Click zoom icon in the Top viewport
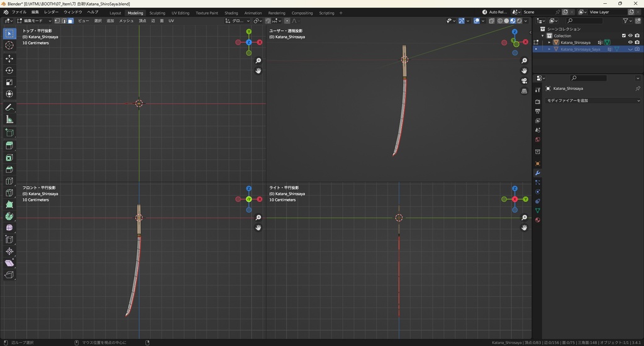The image size is (644, 346). tap(258, 61)
